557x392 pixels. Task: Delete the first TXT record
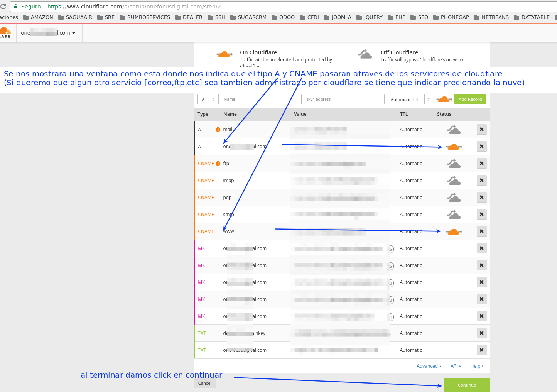click(482, 333)
